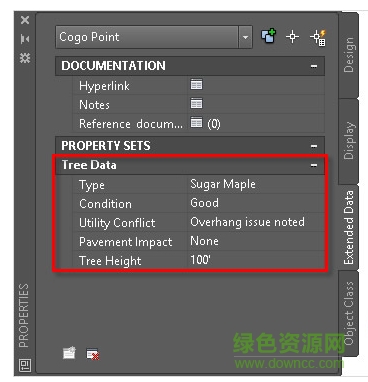
Task: Click the Properties palette icon at bottom
Action: 25,366
